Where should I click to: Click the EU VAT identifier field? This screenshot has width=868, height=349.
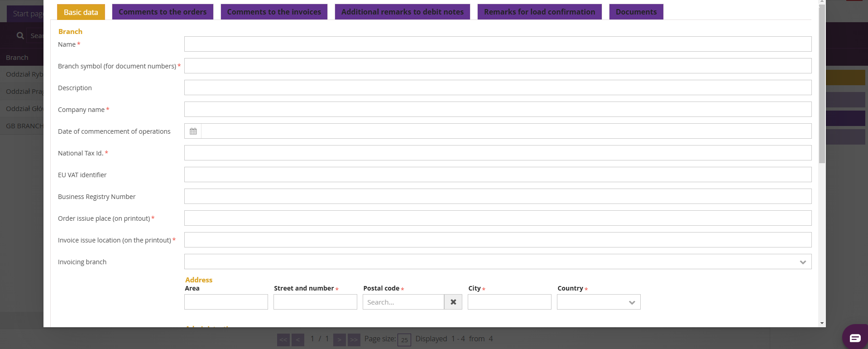click(x=498, y=174)
